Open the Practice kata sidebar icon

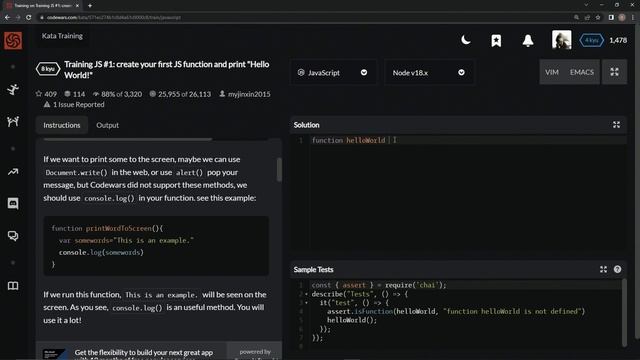(13, 89)
